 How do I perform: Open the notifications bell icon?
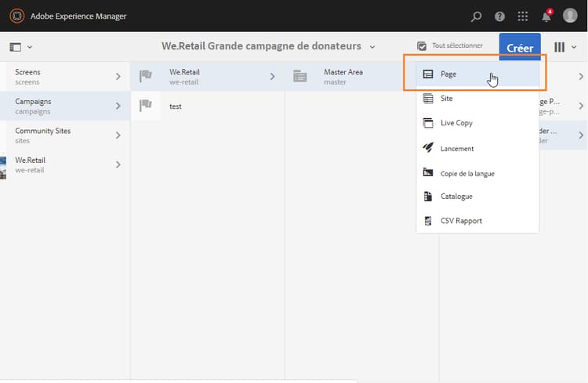(546, 16)
